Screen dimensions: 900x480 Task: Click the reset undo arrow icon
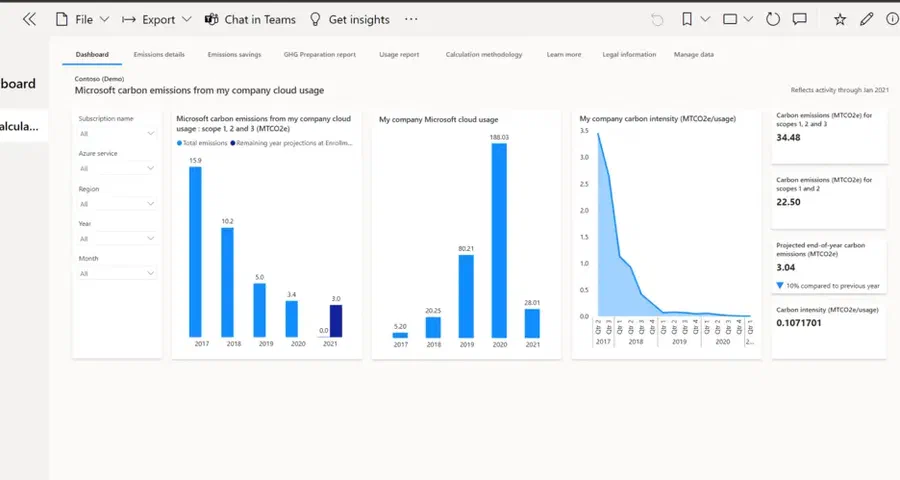click(657, 20)
